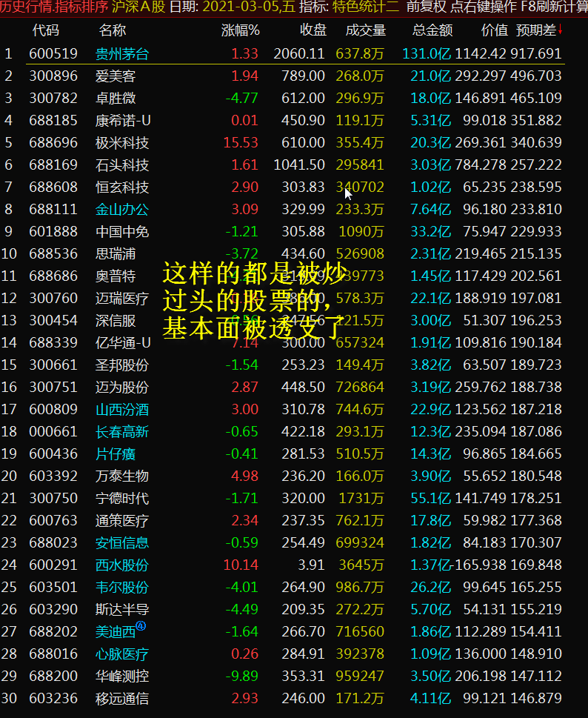Viewport: 588px width, 718px height.
Task: Select stock 中国中免
Action: click(122, 231)
